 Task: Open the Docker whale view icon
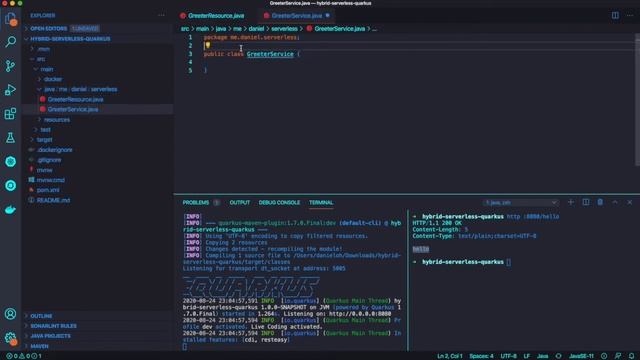coord(10,210)
